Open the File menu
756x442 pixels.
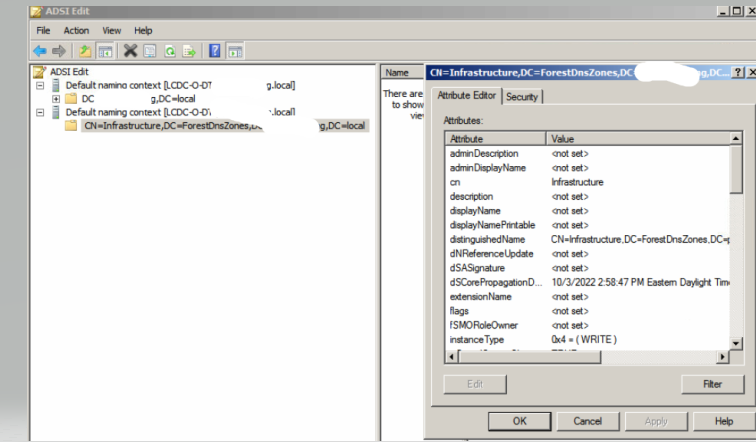point(43,30)
